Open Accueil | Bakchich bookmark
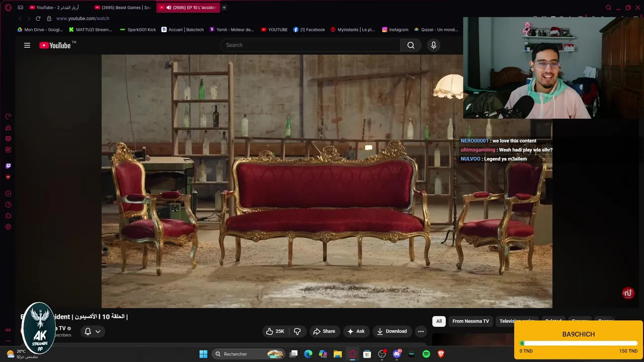Screen dimensions: 644x362 pos(183,30)
